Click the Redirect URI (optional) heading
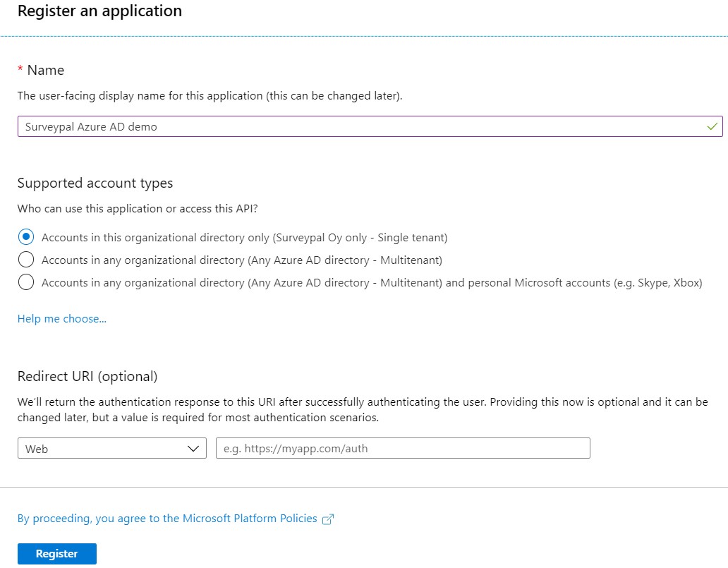 click(x=87, y=376)
